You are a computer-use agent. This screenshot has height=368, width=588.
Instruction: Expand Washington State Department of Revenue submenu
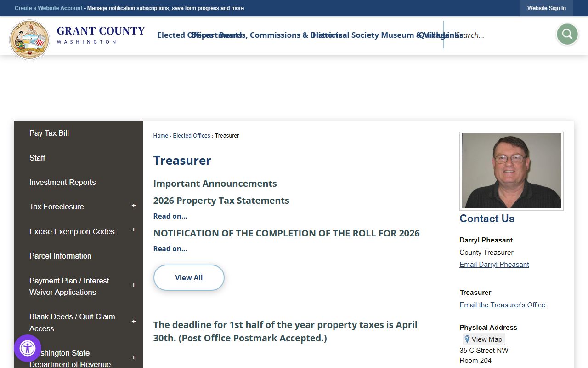point(134,357)
